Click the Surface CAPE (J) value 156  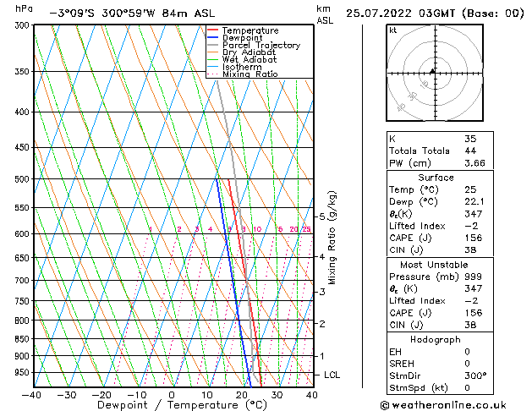[474, 238]
